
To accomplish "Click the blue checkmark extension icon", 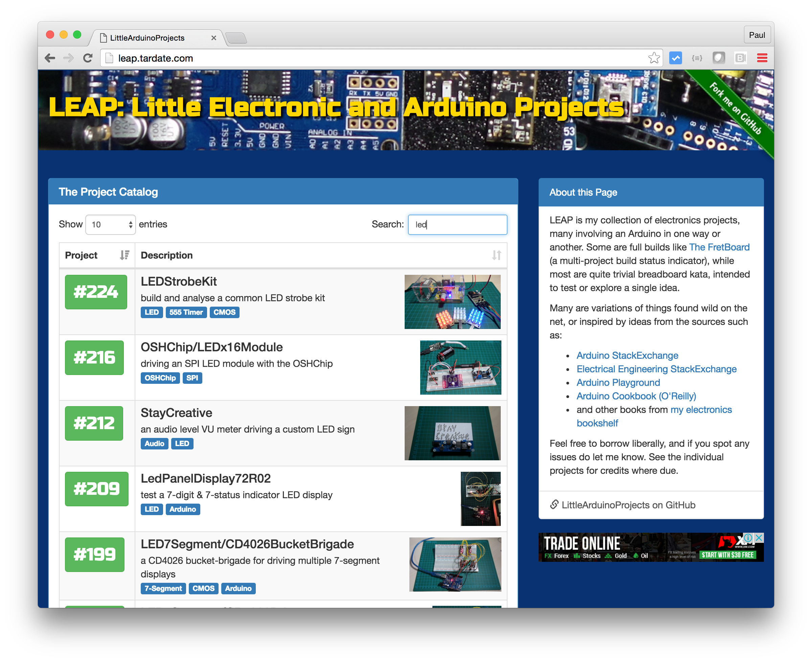I will click(x=675, y=58).
